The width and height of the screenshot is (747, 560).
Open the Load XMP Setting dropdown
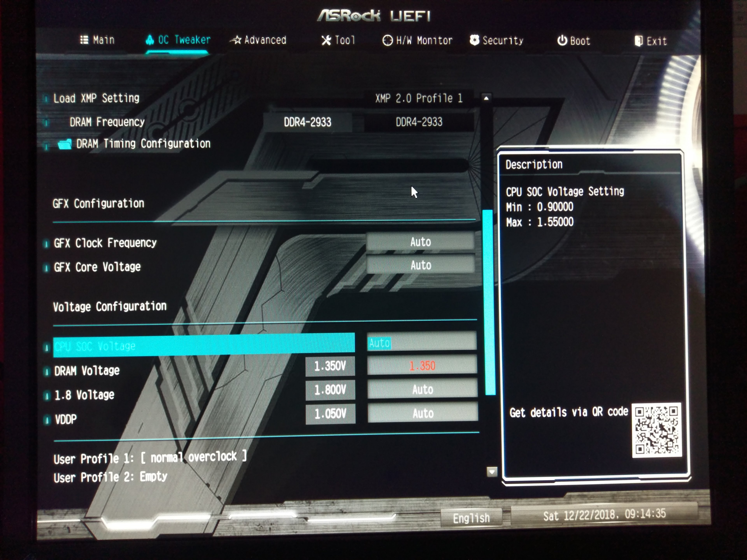pyautogui.click(x=419, y=99)
